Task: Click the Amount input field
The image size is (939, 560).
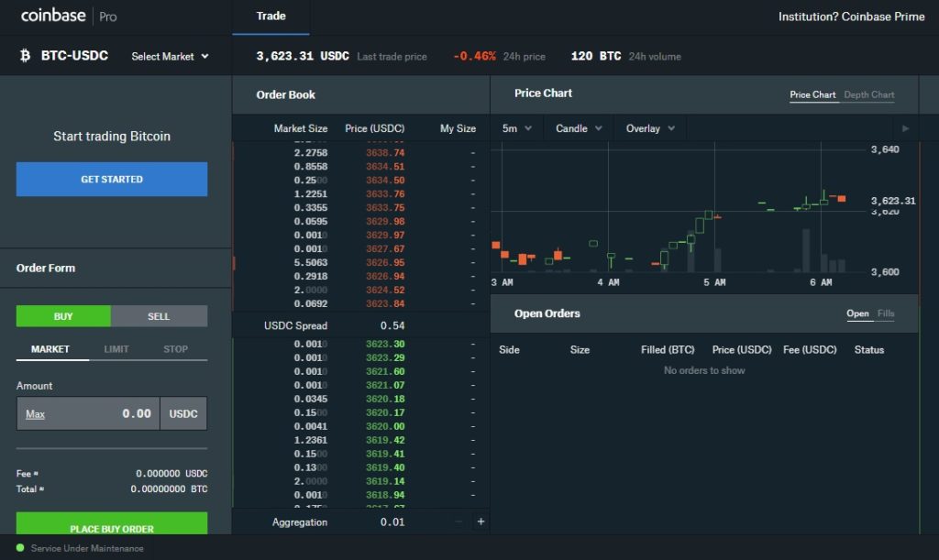Action: (110, 413)
